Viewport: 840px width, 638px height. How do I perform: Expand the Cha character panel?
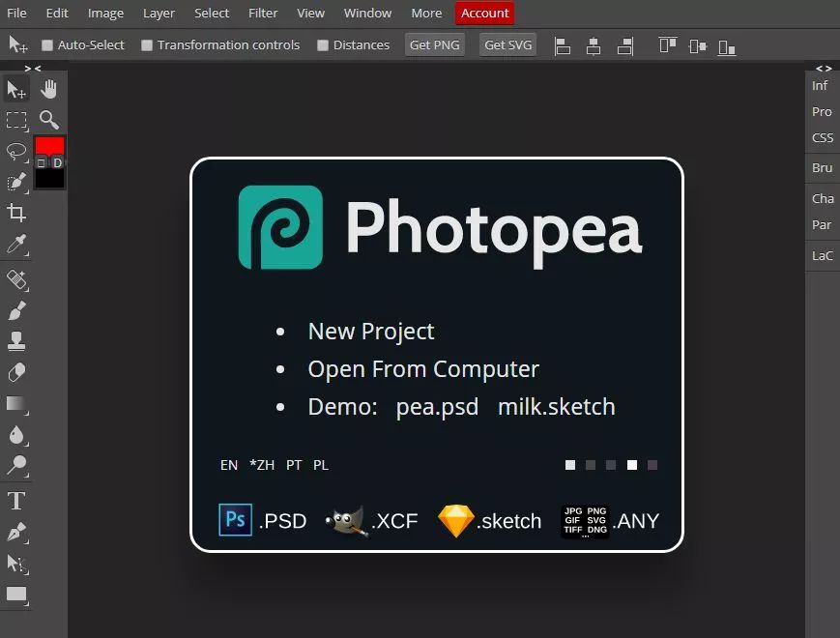tap(823, 199)
